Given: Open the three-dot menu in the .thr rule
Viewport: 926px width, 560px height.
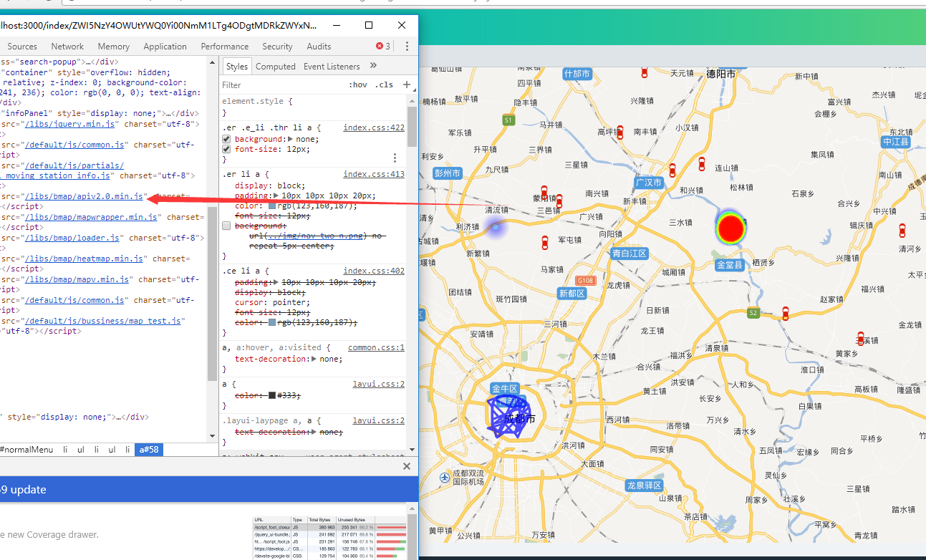Looking at the screenshot, I should pos(395,158).
